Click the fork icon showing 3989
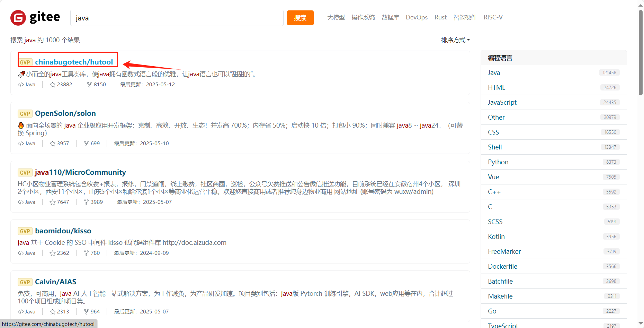The image size is (644, 328). click(x=86, y=202)
